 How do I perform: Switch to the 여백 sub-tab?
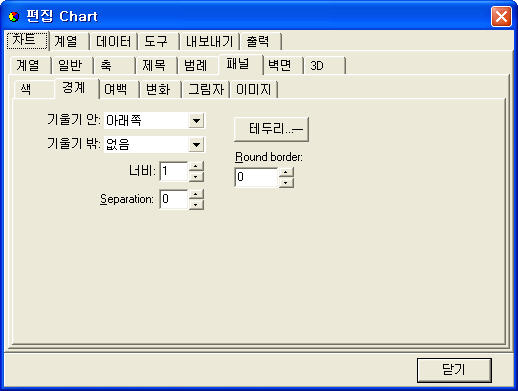[x=119, y=89]
